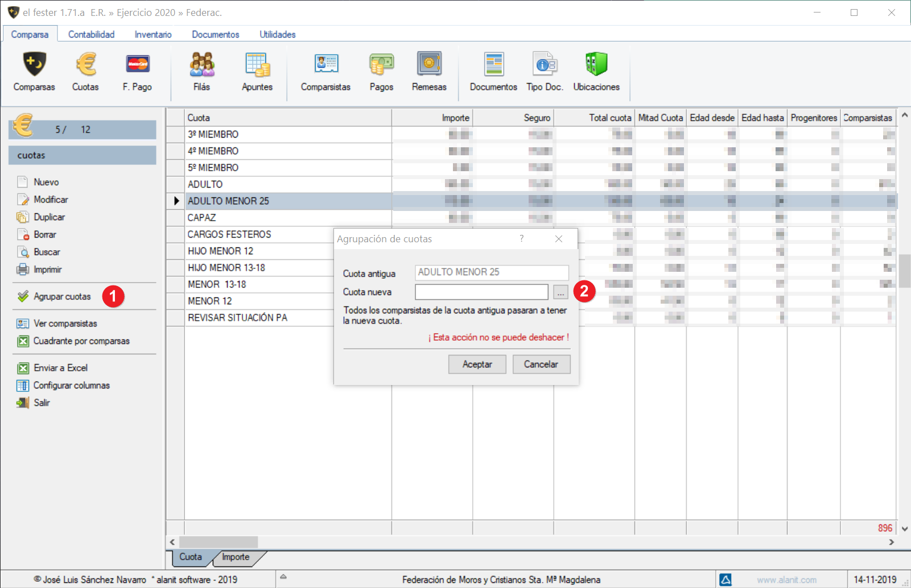The width and height of the screenshot is (911, 588).
Task: Select the Importe bottom sort tab
Action: (236, 557)
